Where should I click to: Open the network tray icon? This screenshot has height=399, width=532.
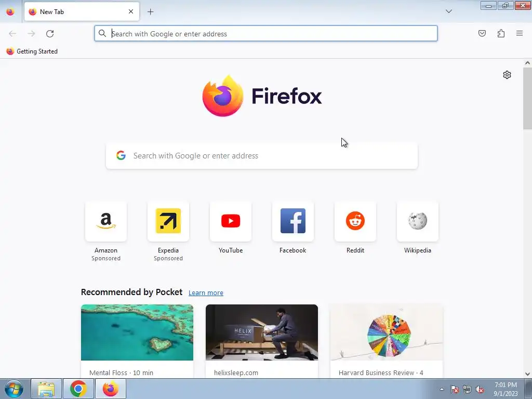point(467,389)
